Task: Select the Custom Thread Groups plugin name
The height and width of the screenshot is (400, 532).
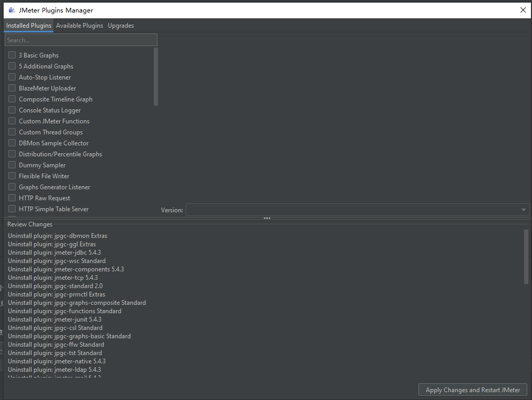Action: (51, 132)
